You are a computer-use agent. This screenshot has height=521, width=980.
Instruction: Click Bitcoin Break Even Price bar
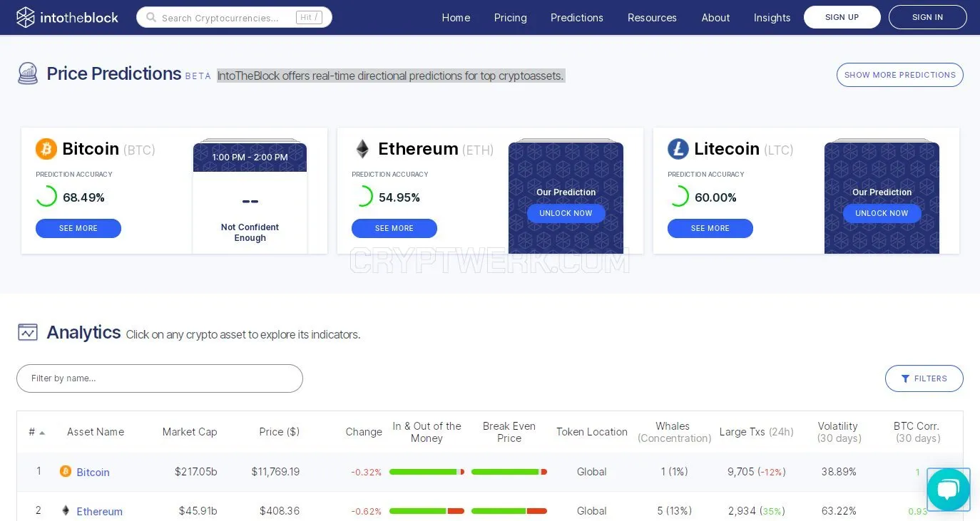[509, 472]
